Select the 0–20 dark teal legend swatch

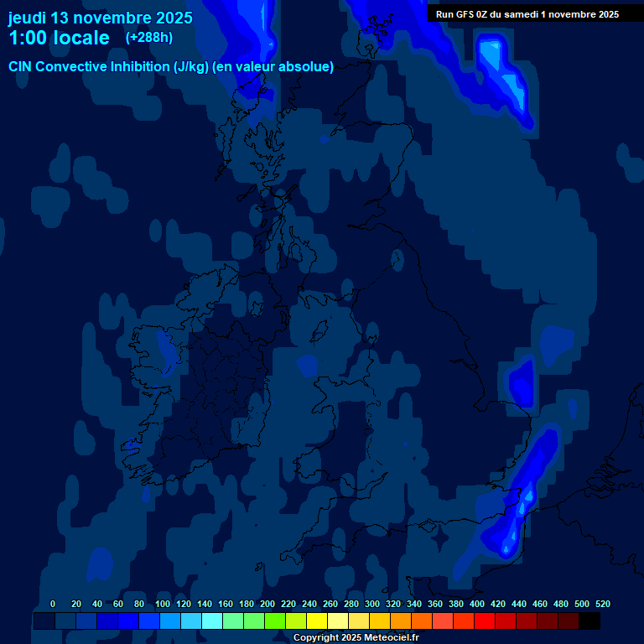(x=65, y=621)
